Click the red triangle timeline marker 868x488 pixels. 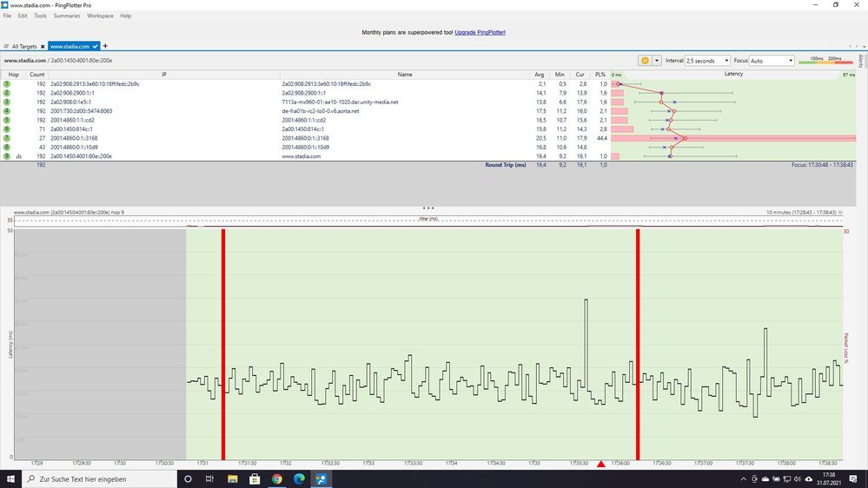click(601, 464)
